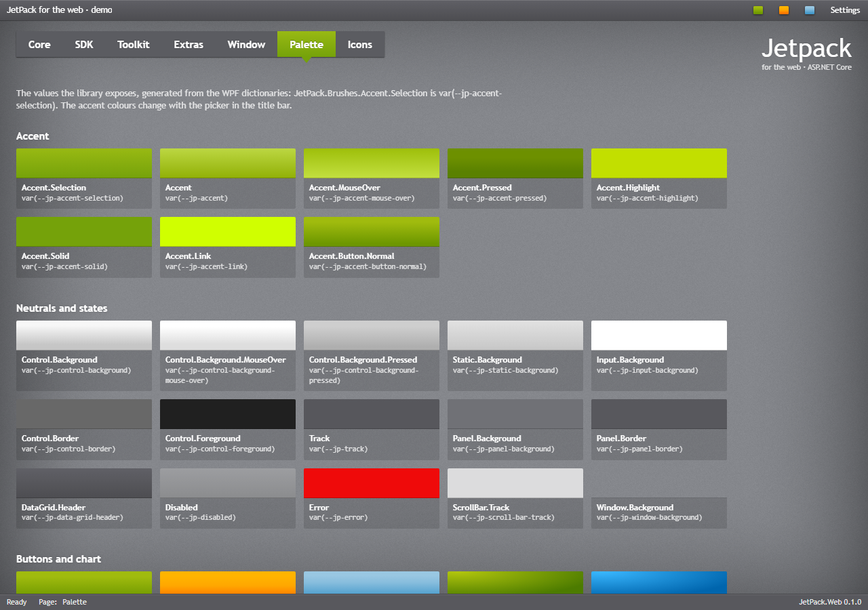Click the Neutrals and states heading
This screenshot has width=868, height=610.
(62, 308)
